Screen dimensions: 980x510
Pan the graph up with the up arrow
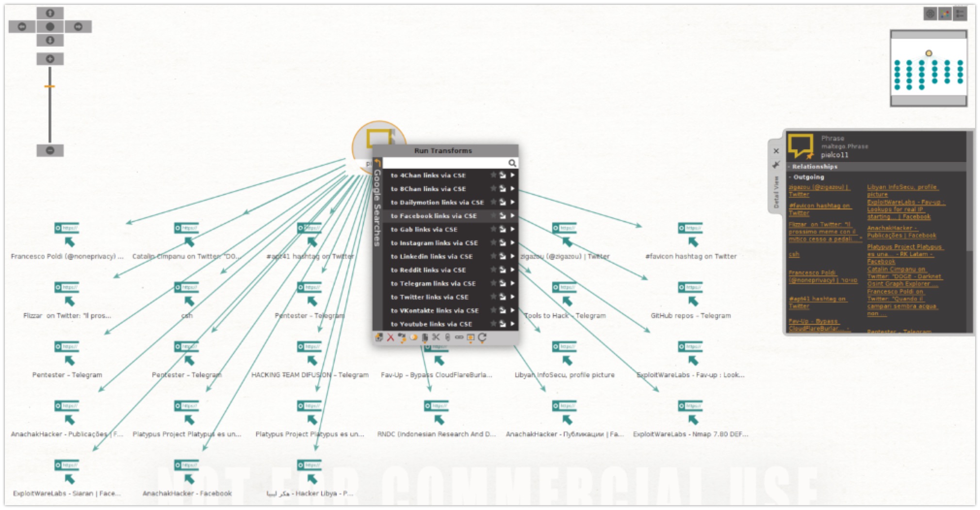[x=50, y=13]
